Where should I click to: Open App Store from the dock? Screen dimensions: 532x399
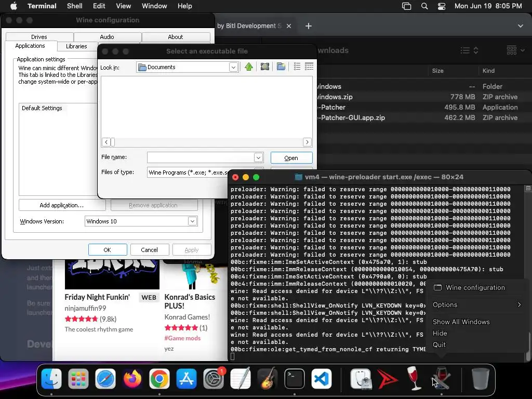187,378
